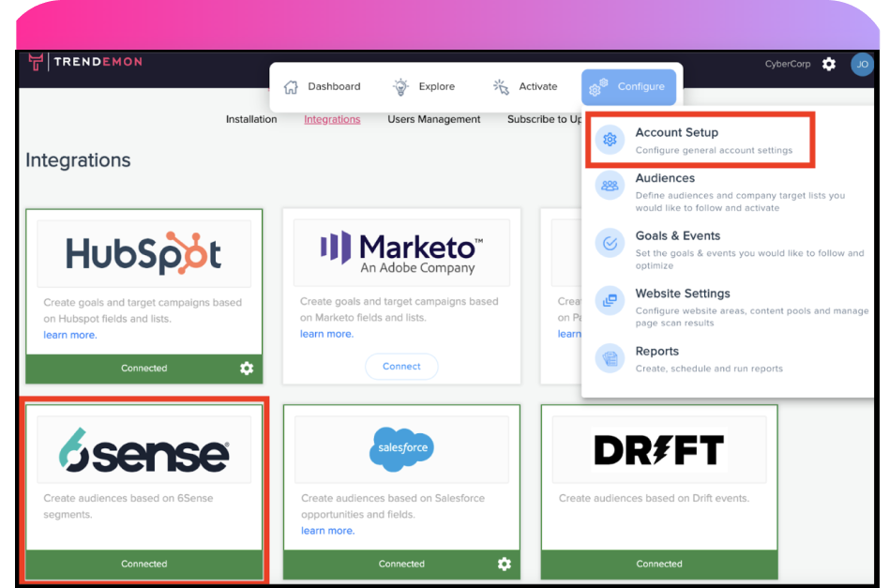This screenshot has height=588, width=889.
Task: Open the Activate menu
Action: (525, 87)
